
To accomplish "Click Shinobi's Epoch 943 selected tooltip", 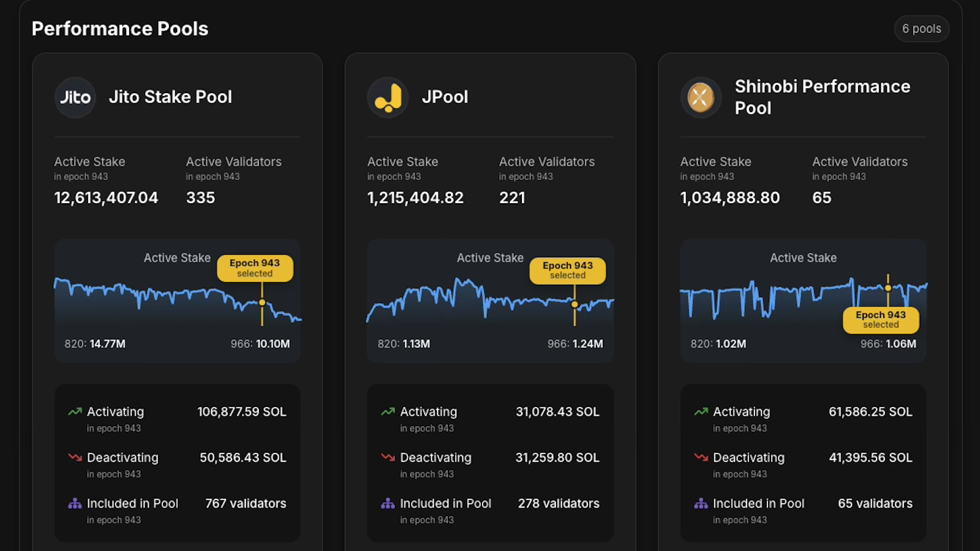I will coord(881,320).
